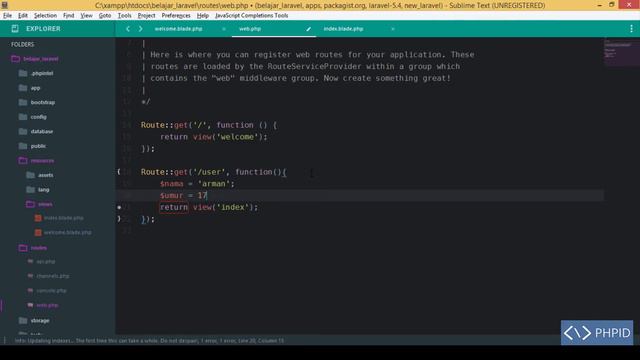This screenshot has height=360, width=640.
Task: Open the Find menu
Action: [69, 16]
